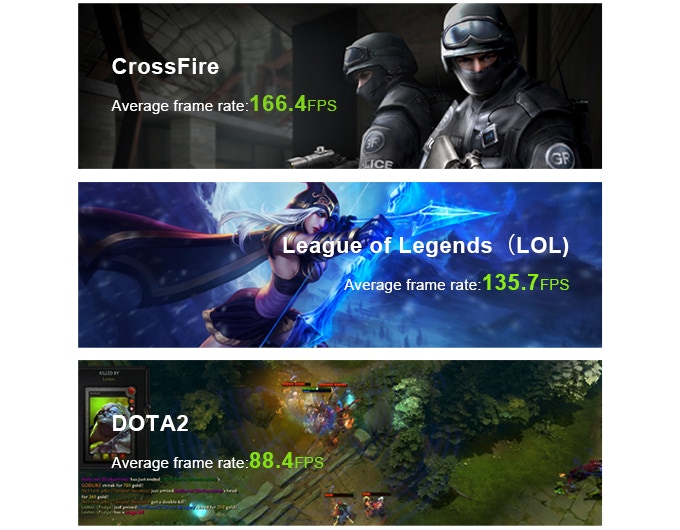Click the DOTA2 Average frame rate label
Viewport: 680px width, 530px height.
[x=180, y=463]
